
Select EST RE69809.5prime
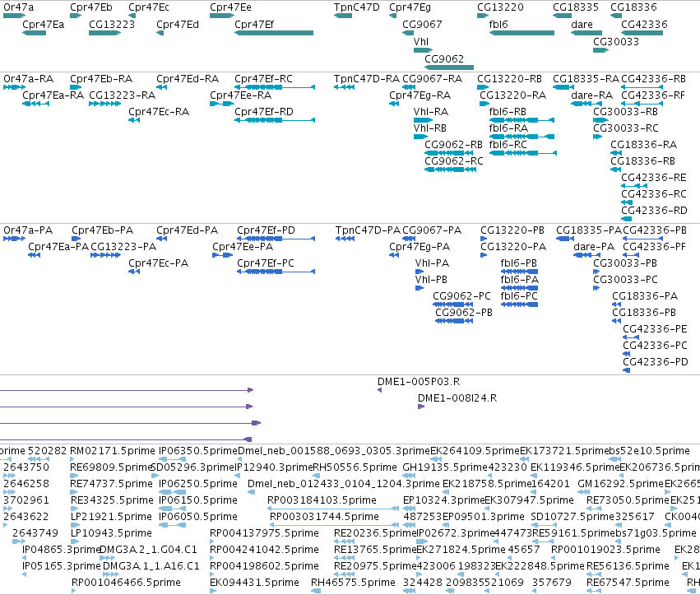[x=72, y=476]
